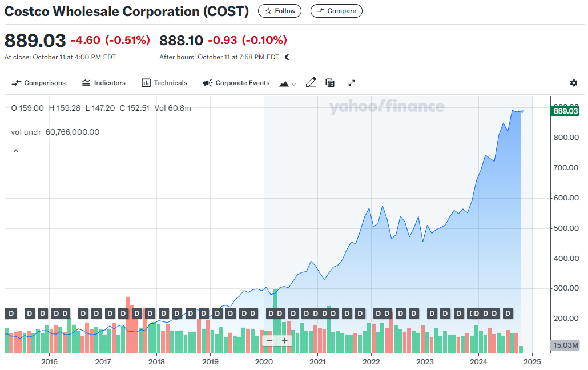The width and height of the screenshot is (588, 370).
Task: Click the vol undr indicator label
Action: pos(23,132)
